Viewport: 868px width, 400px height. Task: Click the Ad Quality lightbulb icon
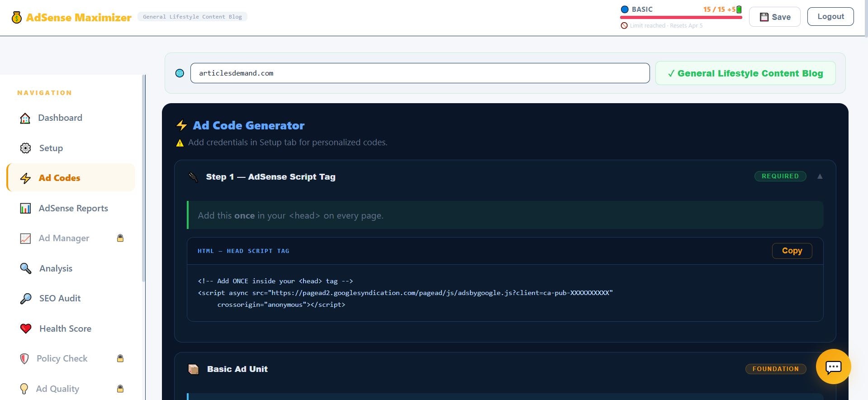coord(24,389)
